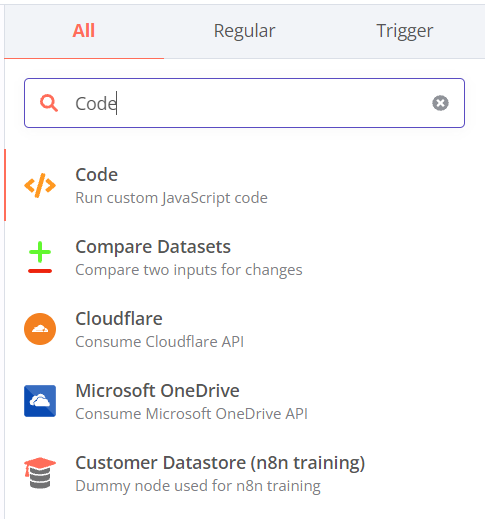
Task: Click 'Consume Microsoft OneDrive API' description
Action: click(x=191, y=414)
